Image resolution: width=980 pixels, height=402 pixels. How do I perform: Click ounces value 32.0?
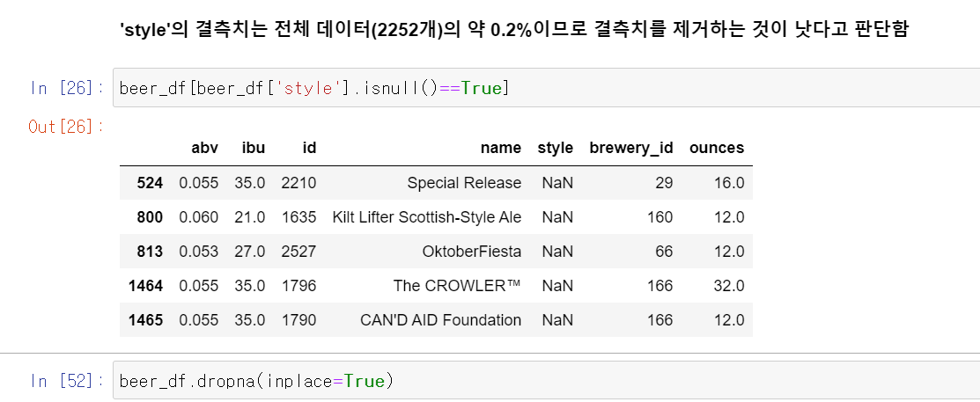pyautogui.click(x=729, y=286)
